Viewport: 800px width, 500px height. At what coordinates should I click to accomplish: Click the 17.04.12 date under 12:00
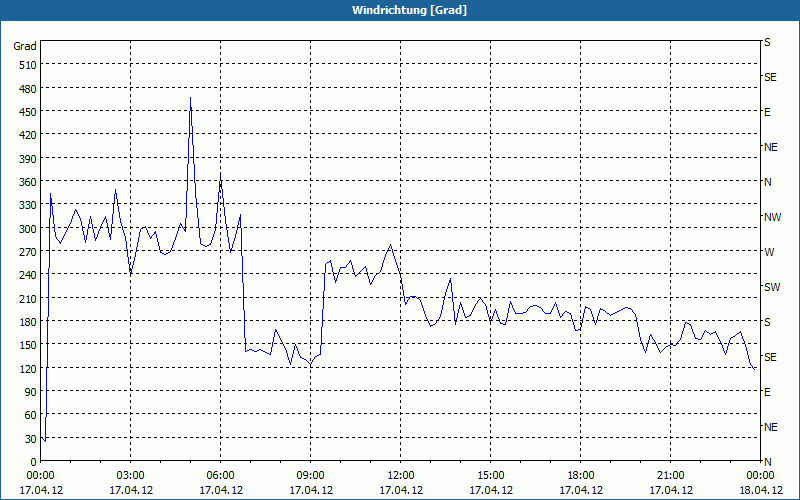(401, 490)
